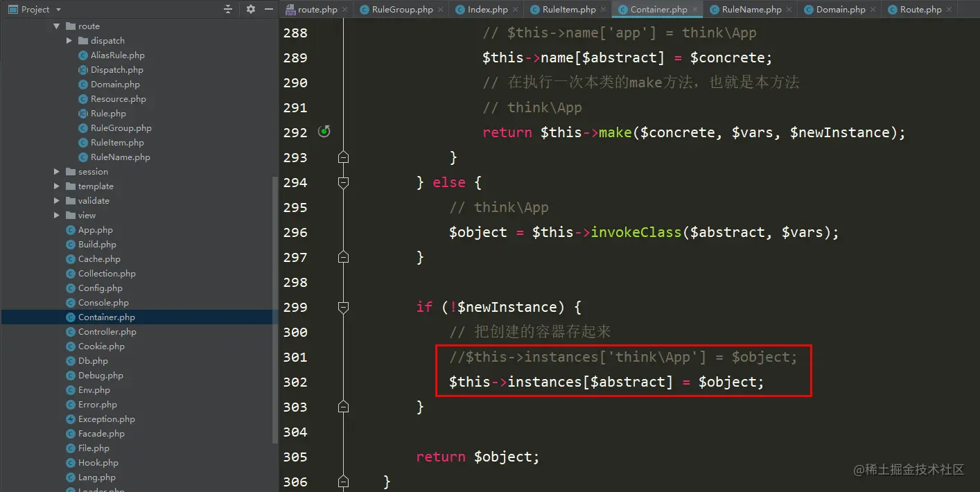Select Db.php in the project tree
The width and height of the screenshot is (980, 492).
93,361
